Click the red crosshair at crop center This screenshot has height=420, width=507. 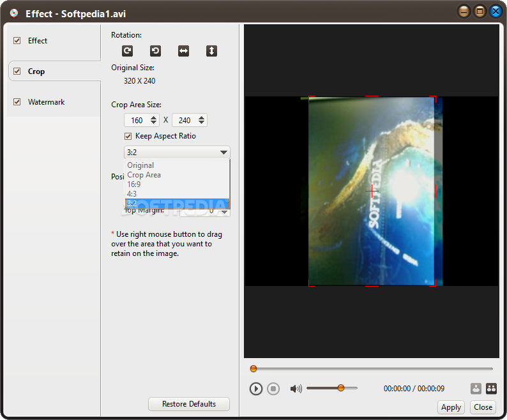(372, 191)
